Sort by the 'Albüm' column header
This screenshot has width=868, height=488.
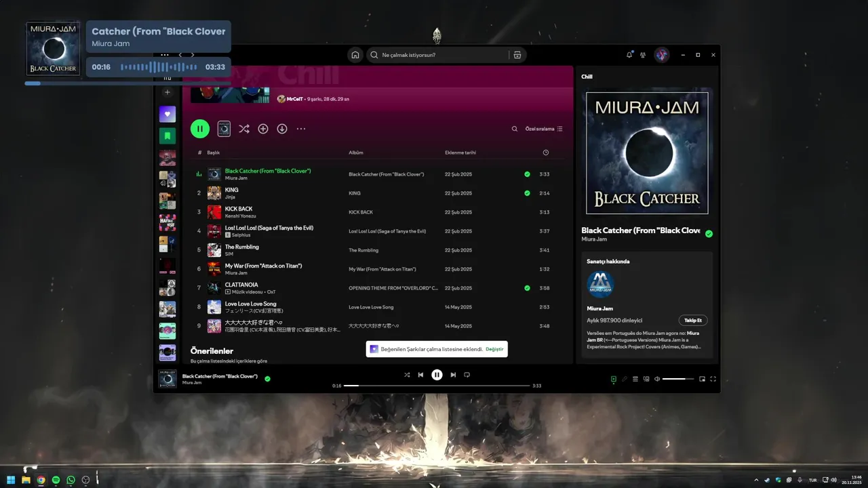(356, 152)
